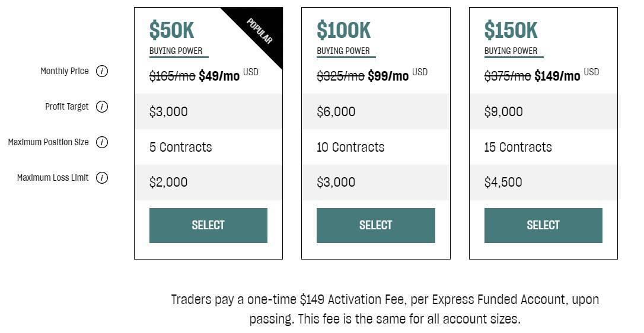Click the Monthly Price info icon
This screenshot has height=333, width=644.
click(x=102, y=72)
